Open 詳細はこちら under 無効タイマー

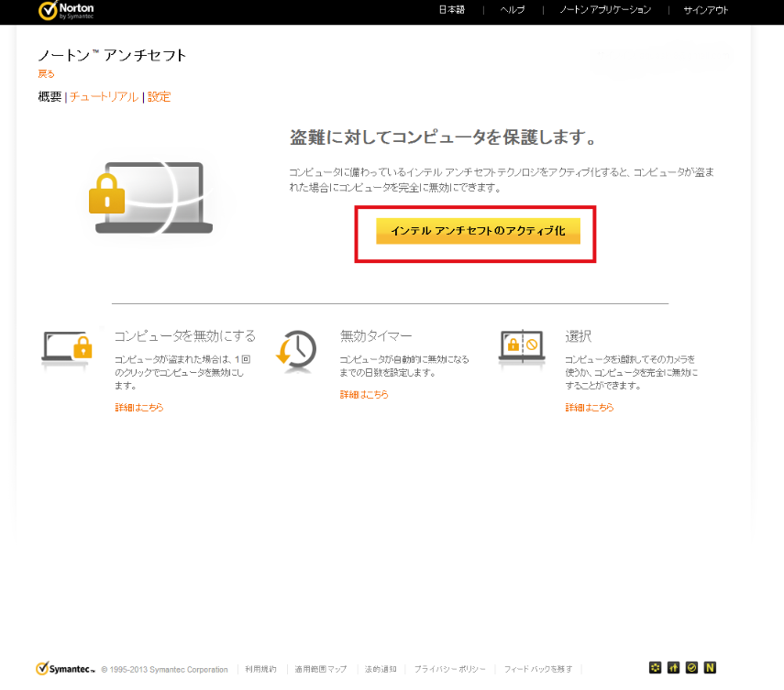click(x=364, y=394)
